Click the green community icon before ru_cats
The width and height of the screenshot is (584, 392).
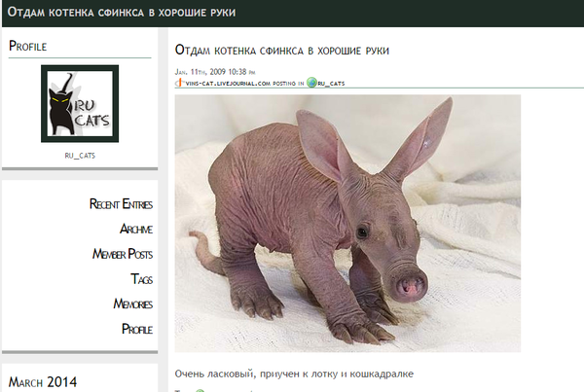[x=311, y=84]
